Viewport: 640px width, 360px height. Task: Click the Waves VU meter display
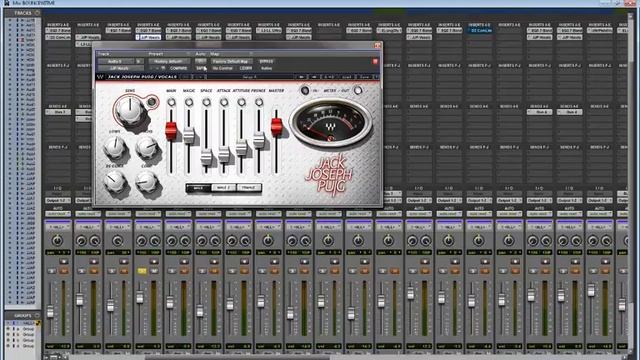(331, 122)
